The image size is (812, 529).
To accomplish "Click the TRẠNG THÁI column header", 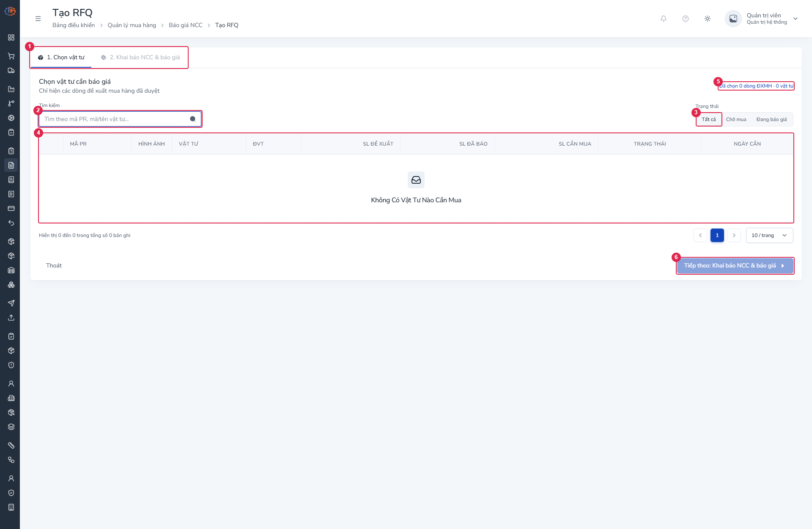I will click(650, 144).
